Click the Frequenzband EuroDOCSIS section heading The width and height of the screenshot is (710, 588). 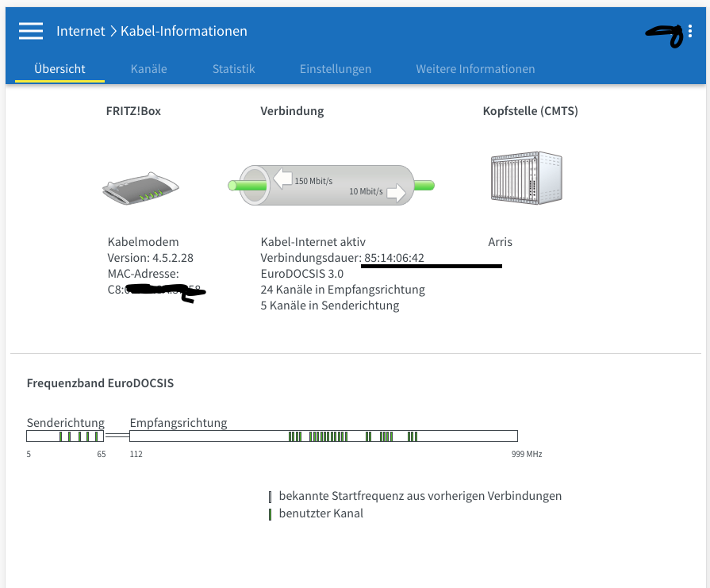tap(100, 382)
